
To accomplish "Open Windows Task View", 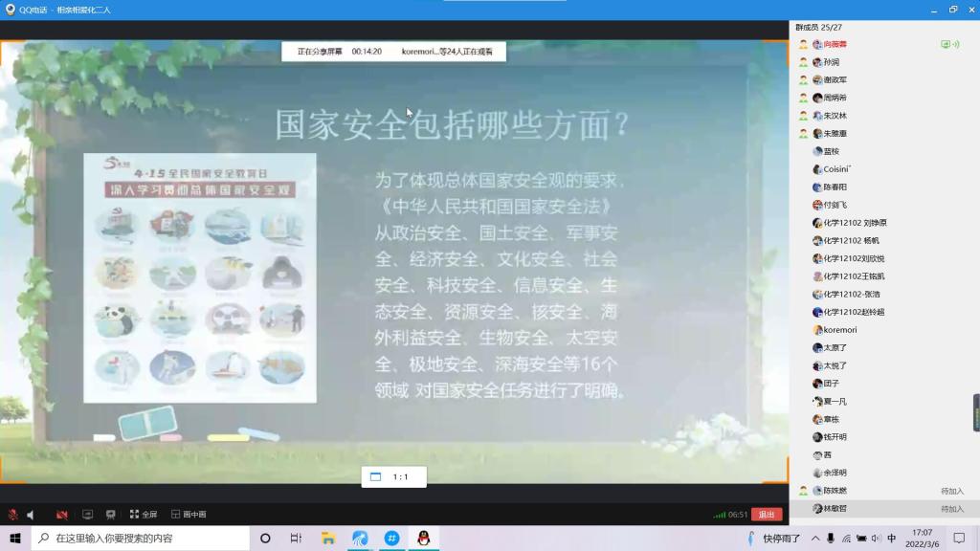I will click(x=296, y=539).
